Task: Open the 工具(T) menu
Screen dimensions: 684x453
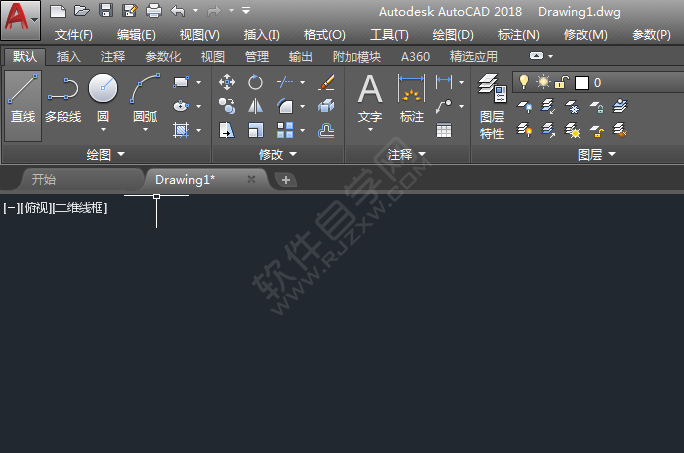Action: click(x=389, y=34)
